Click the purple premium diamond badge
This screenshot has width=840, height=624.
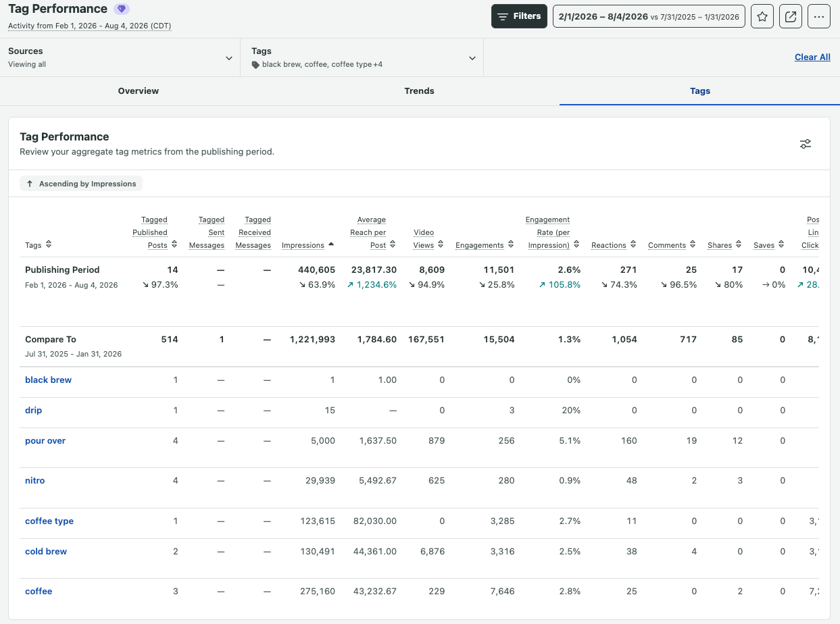pyautogui.click(x=121, y=9)
